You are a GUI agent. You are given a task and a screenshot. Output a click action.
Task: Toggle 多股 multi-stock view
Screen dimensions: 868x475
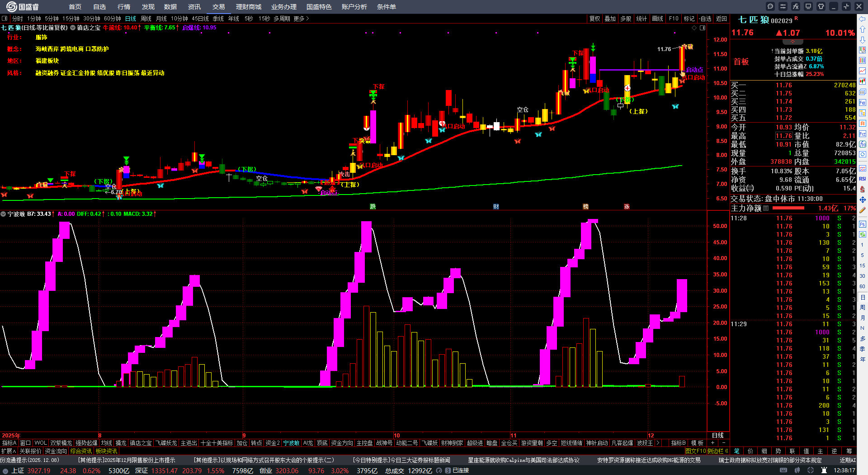tap(626, 19)
